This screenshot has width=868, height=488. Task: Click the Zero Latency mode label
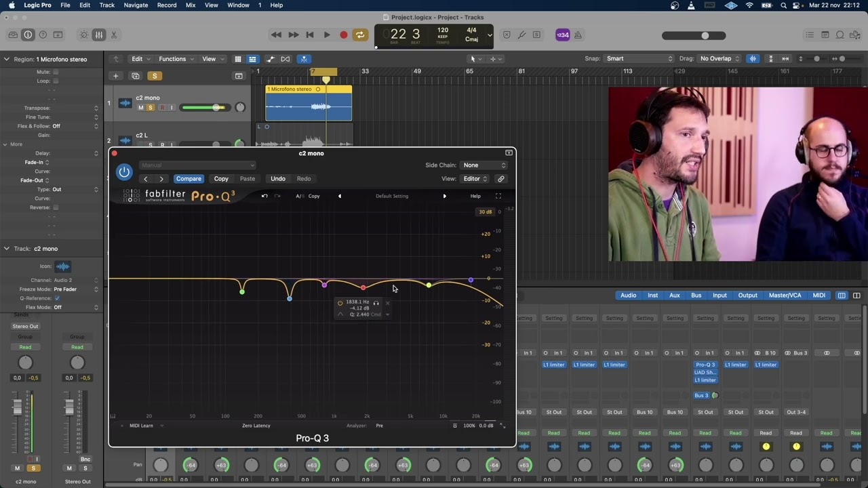pyautogui.click(x=256, y=426)
